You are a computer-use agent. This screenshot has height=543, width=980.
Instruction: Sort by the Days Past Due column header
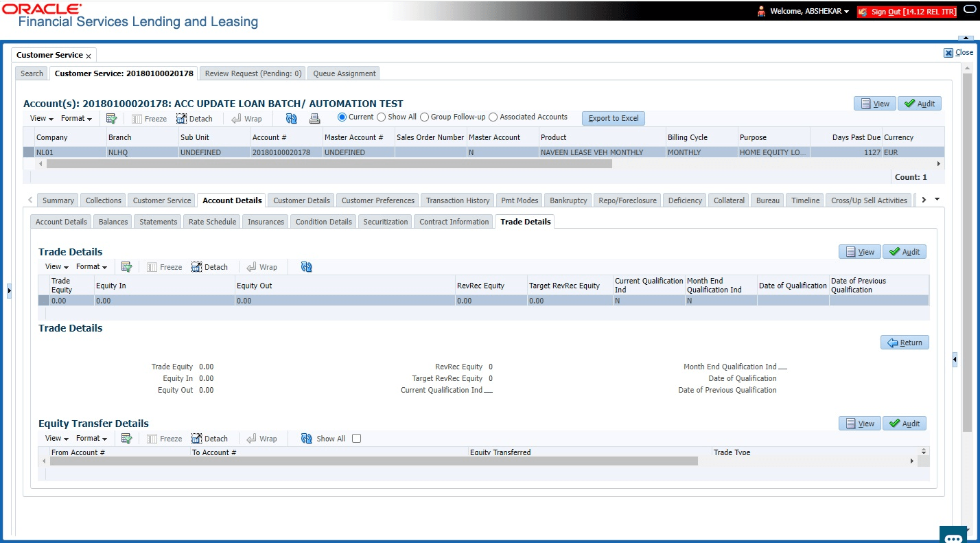point(845,137)
